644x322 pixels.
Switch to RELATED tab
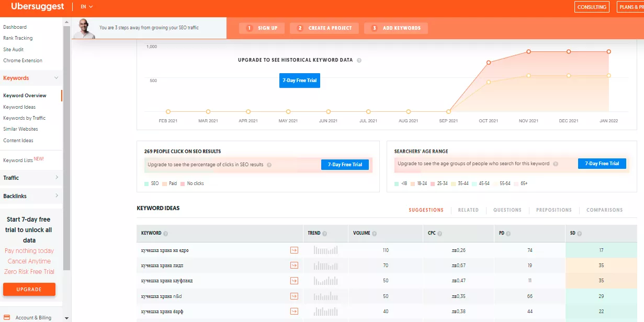[x=468, y=210]
